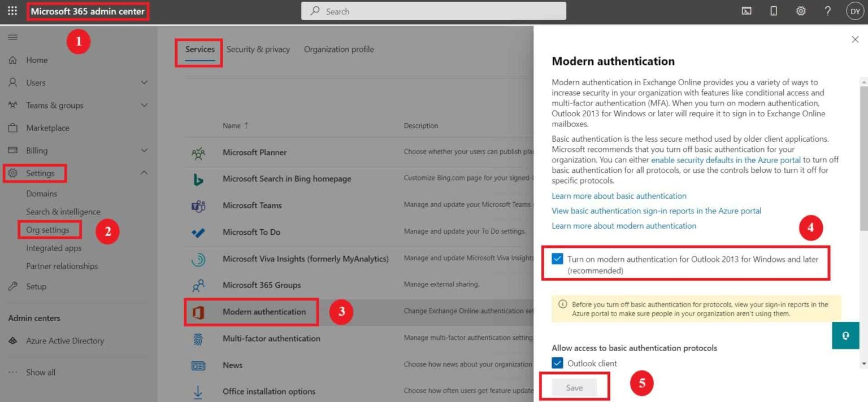Click the settings gear in top bar
Viewport: 868px width, 402px height.
coord(800,11)
